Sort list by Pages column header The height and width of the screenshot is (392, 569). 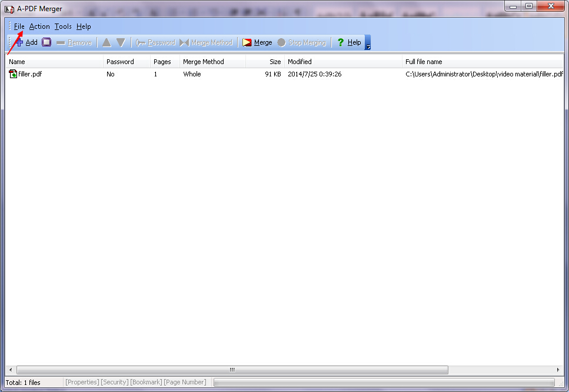pyautogui.click(x=165, y=62)
